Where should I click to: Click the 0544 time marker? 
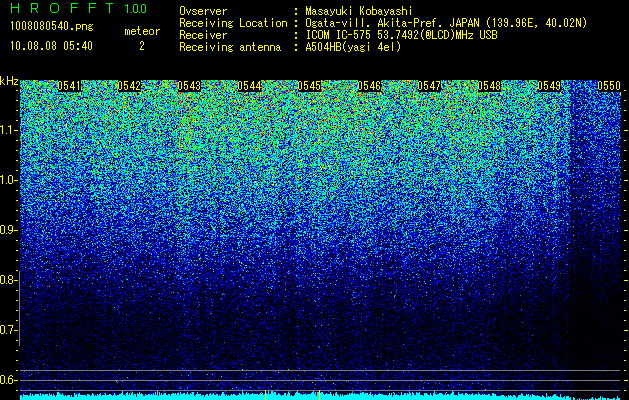(x=249, y=86)
